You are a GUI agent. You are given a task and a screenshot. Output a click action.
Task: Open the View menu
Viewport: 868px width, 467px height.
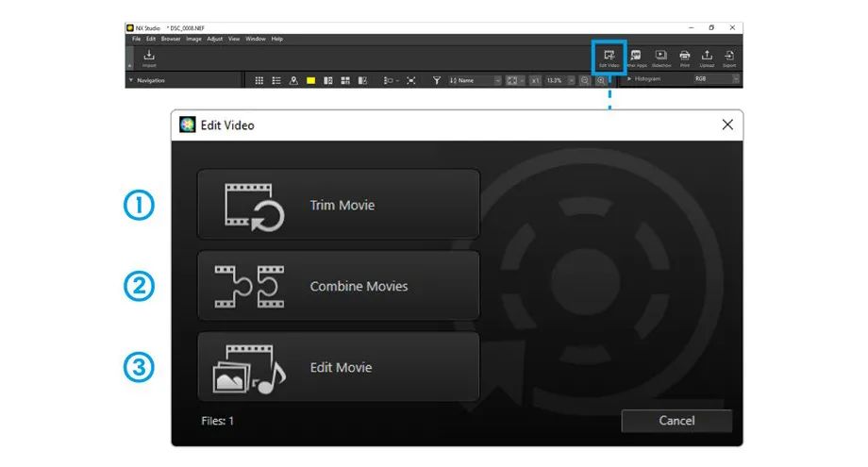click(234, 40)
